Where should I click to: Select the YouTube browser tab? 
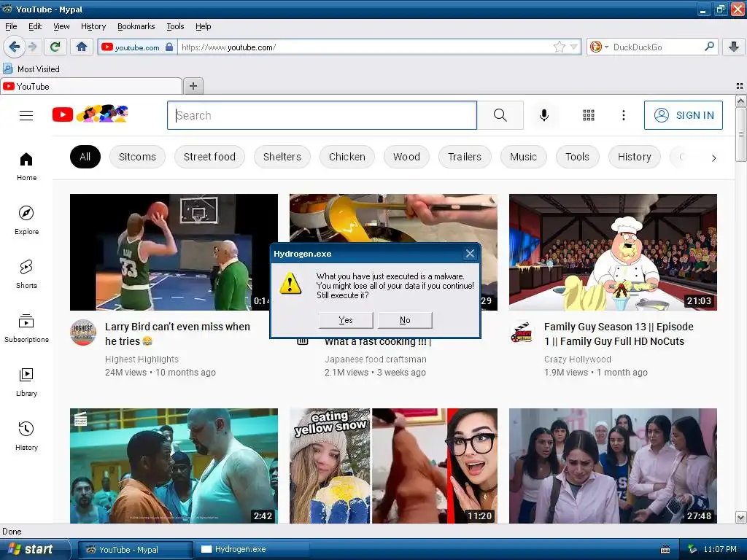point(91,86)
